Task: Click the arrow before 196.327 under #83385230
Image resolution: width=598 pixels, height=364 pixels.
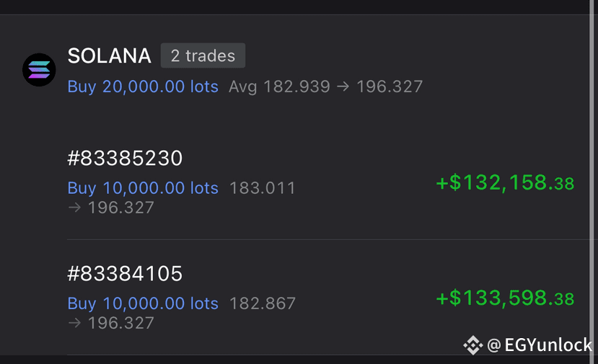Action: 74,208
